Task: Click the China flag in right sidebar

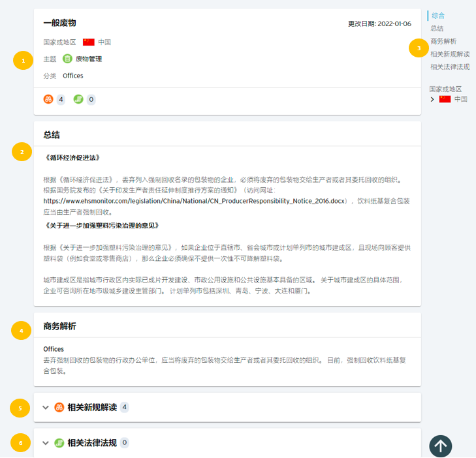Action: [x=445, y=99]
